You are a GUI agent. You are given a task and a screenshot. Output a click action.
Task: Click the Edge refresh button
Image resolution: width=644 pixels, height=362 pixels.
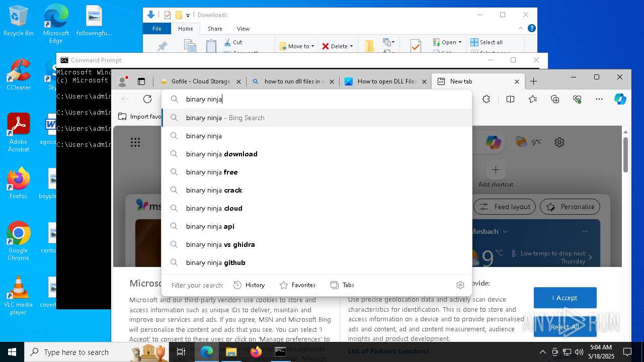coord(147,99)
